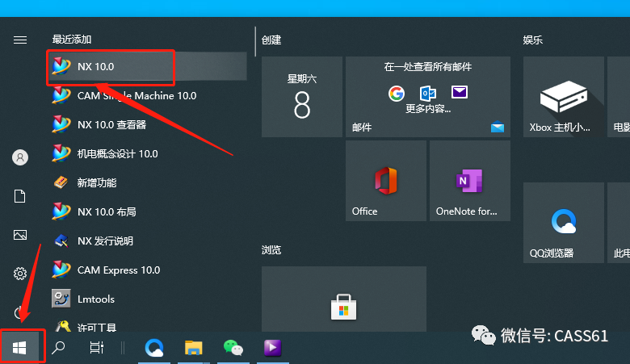Open the Microsoft Store tile
This screenshot has height=364, width=630.
pos(343,299)
